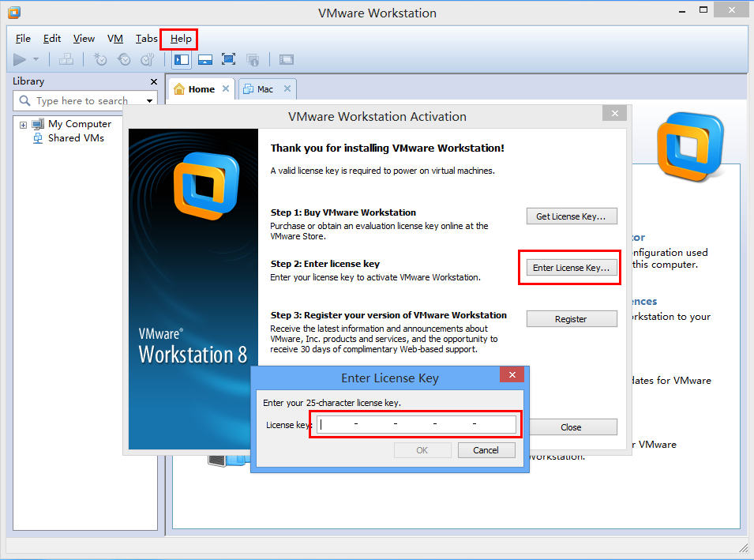Close the Home tab
754x560 pixels.
[226, 88]
